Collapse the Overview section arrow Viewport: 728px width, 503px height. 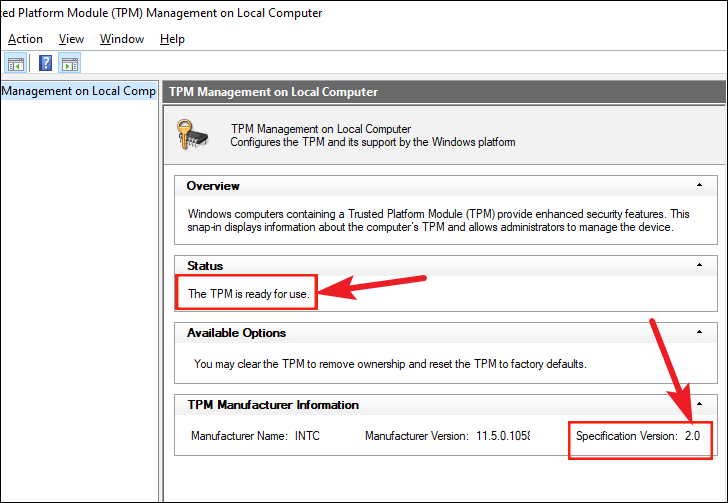[x=699, y=185]
